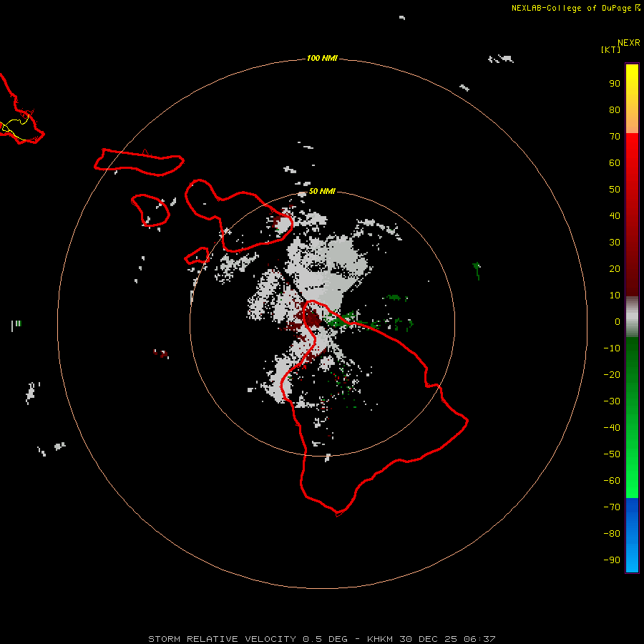Select the -50 value on velocity scale
The image size is (644, 644).
coord(612,454)
